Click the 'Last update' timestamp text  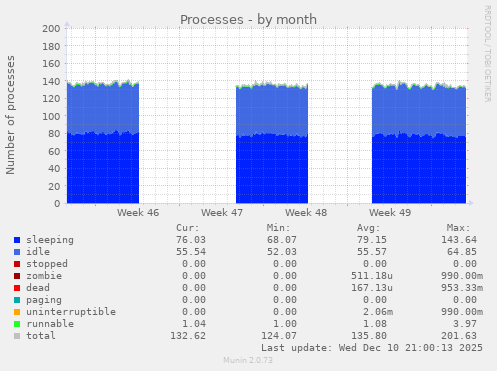coord(372,348)
